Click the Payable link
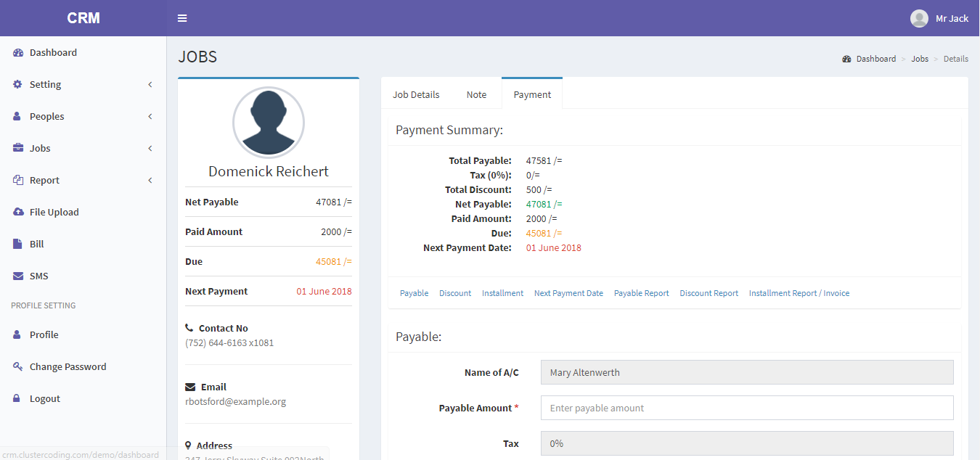Screen dimensions: 980x460 pos(414,294)
